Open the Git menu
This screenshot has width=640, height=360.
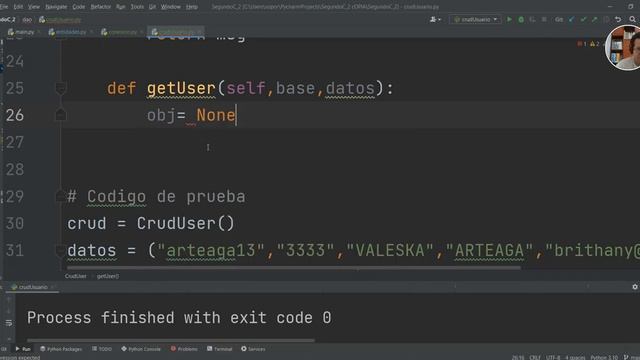pyautogui.click(x=152, y=7)
